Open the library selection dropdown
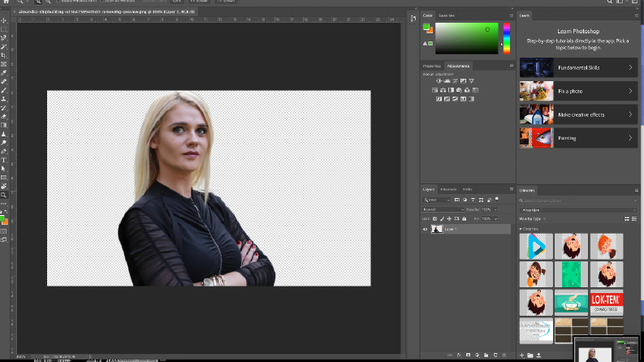Viewport: 644px width, 362px height. click(577, 210)
